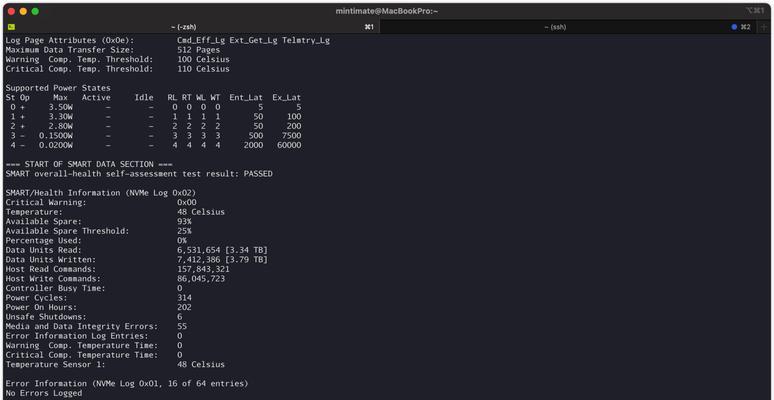Image resolution: width=774 pixels, height=400 pixels.
Task: Click 'Cmd_Eff_Lg Ext_Get_Lg Telmtry_Lg' attributes
Action: 253,40
